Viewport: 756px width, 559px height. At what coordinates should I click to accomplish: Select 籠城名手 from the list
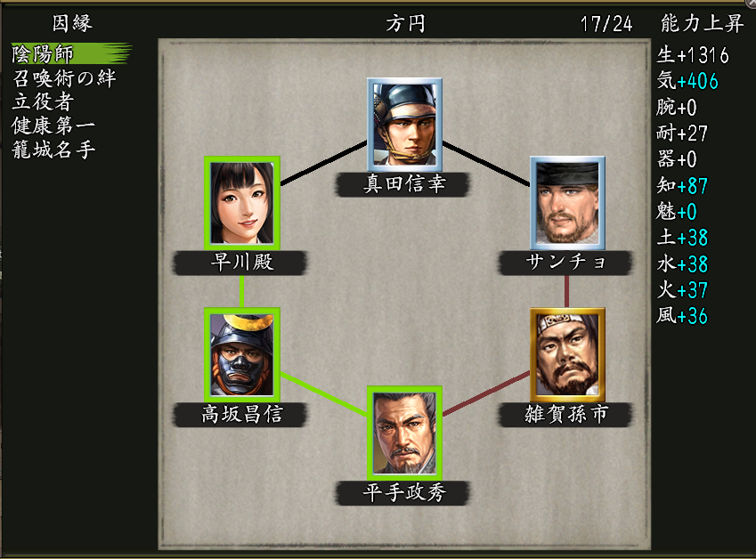(53, 150)
